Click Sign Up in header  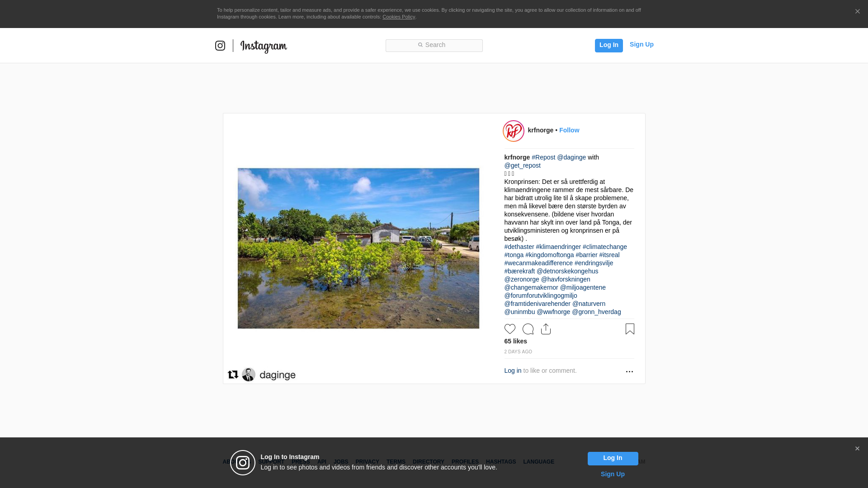[x=641, y=44]
